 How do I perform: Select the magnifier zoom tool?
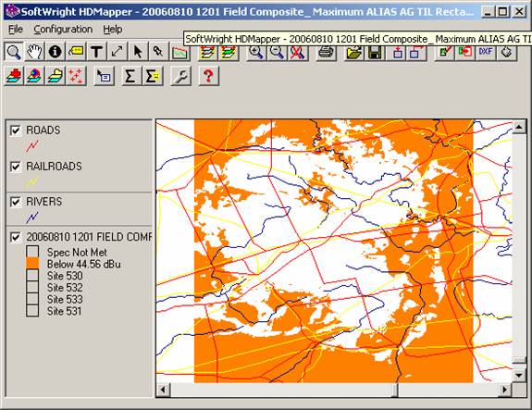(14, 52)
